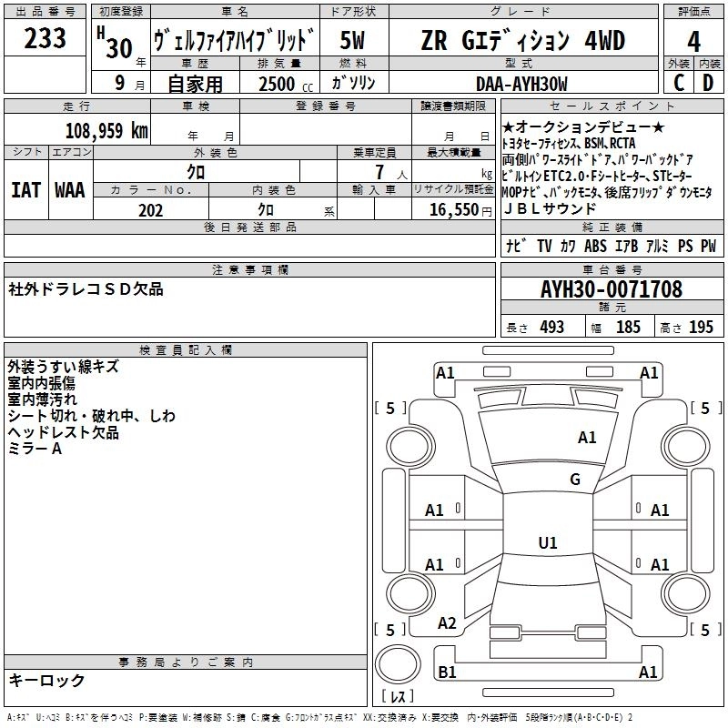Select the interior grade letter D
Viewport: 728px width, 728px height.
coord(708,83)
